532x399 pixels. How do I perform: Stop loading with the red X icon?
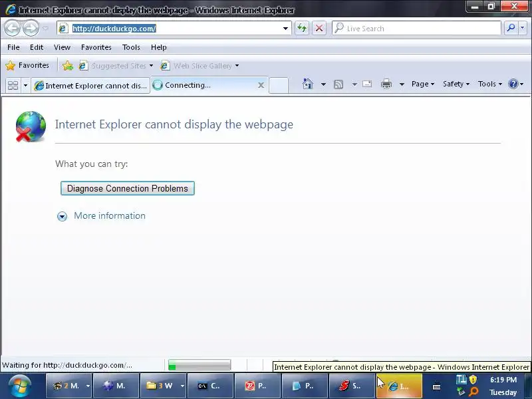click(319, 28)
